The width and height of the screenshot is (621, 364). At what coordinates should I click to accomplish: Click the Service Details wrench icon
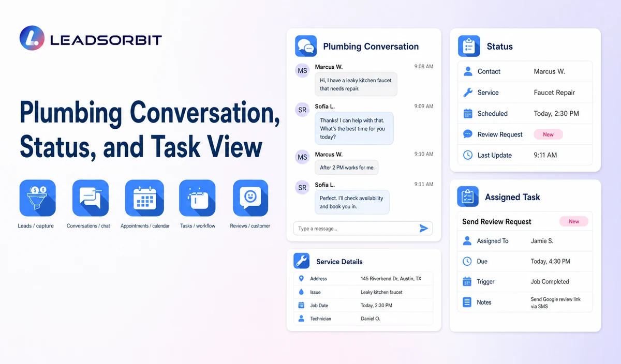[x=302, y=261]
